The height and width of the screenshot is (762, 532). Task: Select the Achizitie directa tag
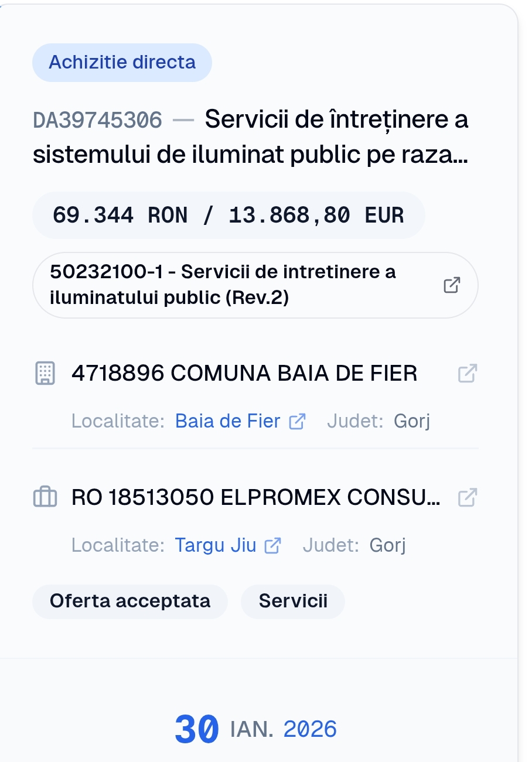coord(122,63)
